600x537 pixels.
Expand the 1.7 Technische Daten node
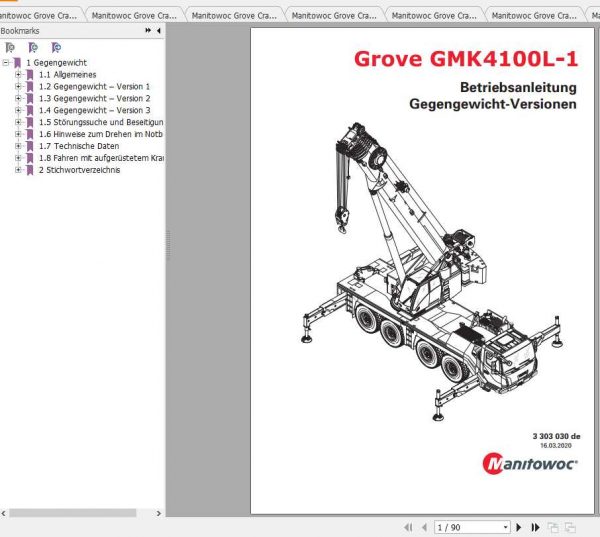click(18, 145)
